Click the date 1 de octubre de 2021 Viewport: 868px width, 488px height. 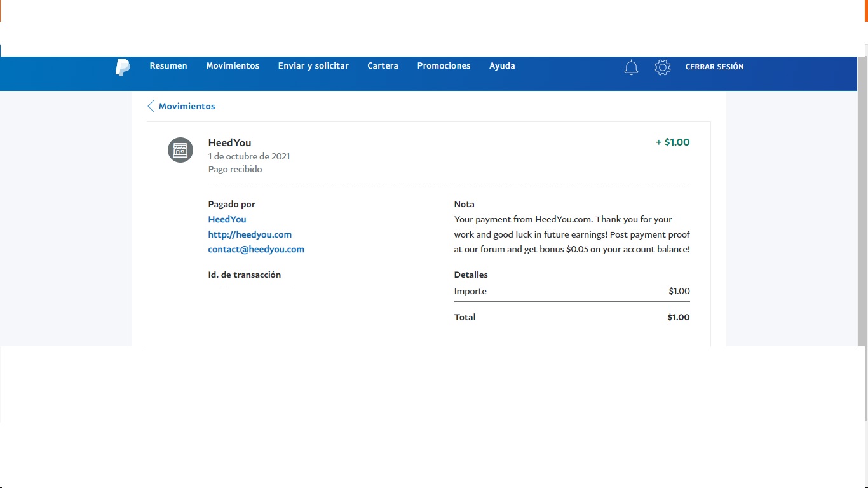tap(249, 156)
